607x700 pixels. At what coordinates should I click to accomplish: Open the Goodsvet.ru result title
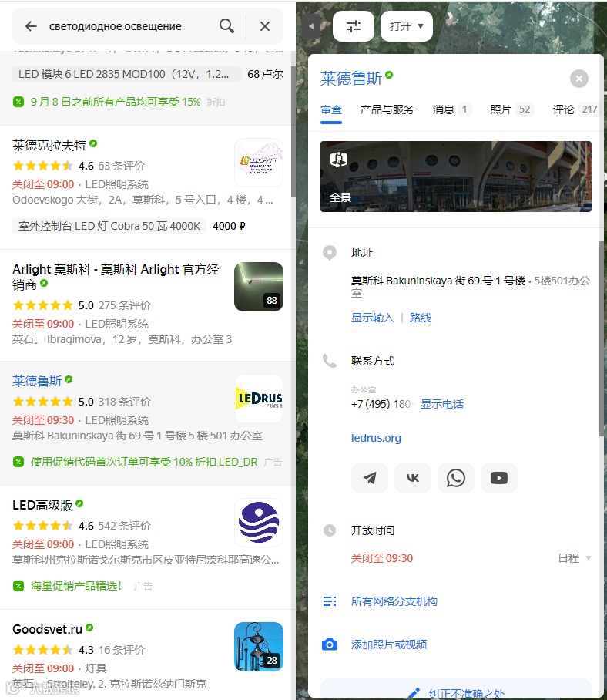pyautogui.click(x=47, y=629)
